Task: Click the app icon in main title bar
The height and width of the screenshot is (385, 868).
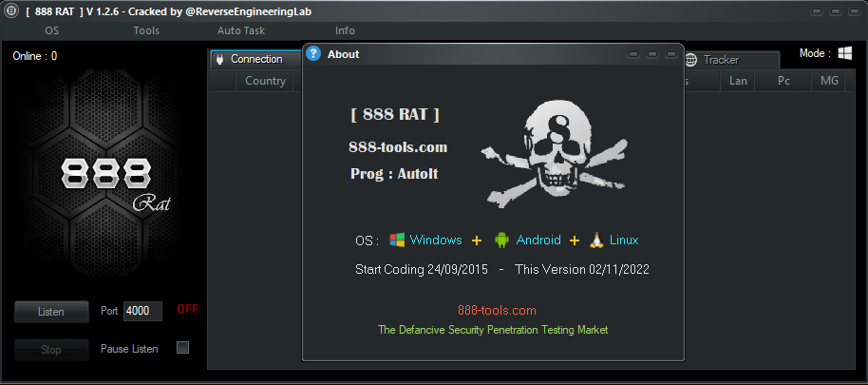Action: [x=11, y=11]
